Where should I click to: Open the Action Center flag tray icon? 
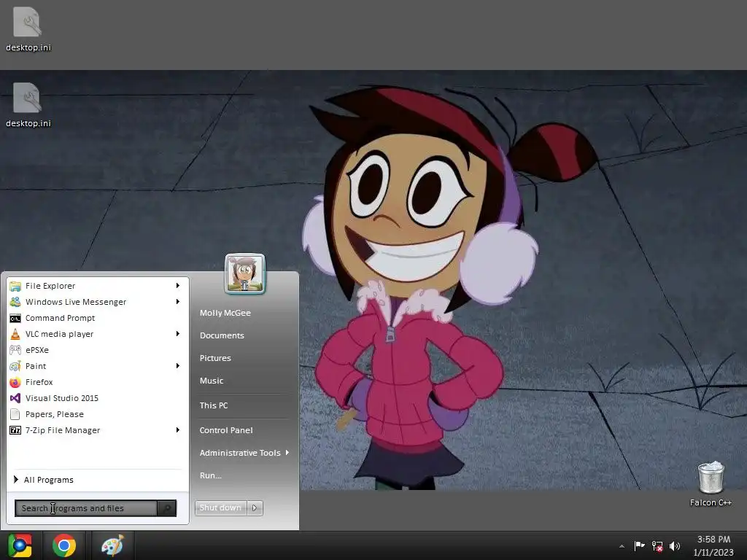pyautogui.click(x=639, y=545)
